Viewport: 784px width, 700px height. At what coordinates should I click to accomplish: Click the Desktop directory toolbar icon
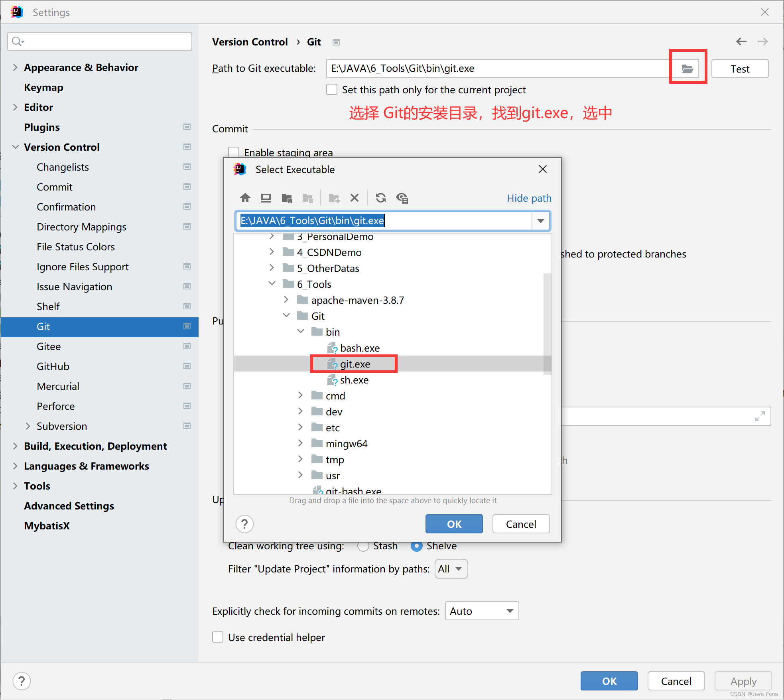[266, 198]
